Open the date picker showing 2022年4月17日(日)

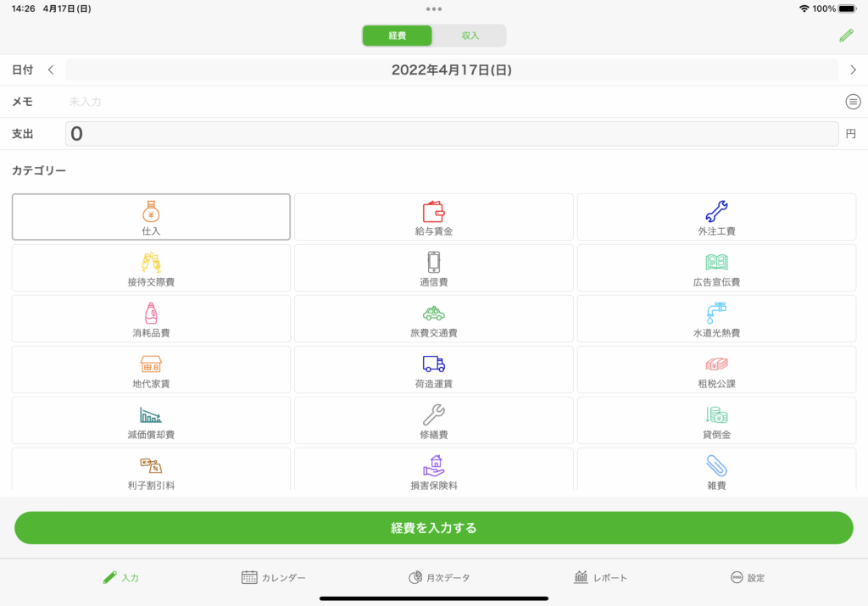[452, 69]
